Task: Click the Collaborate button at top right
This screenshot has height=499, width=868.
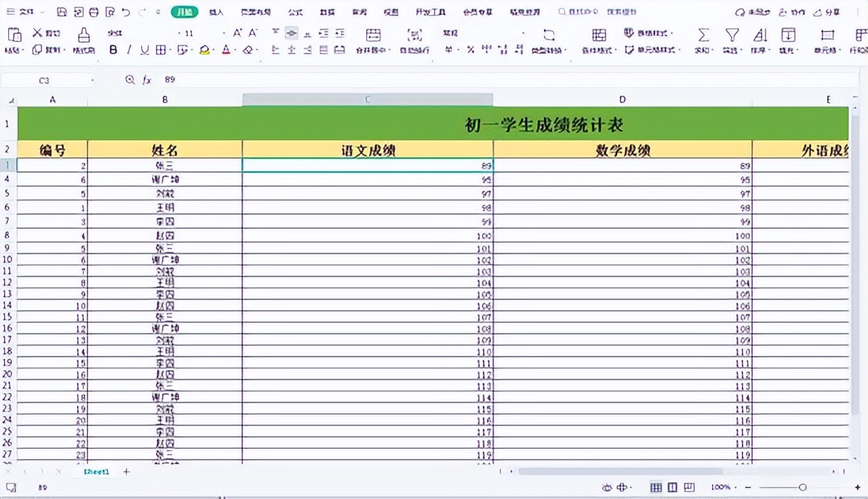Action: point(792,12)
